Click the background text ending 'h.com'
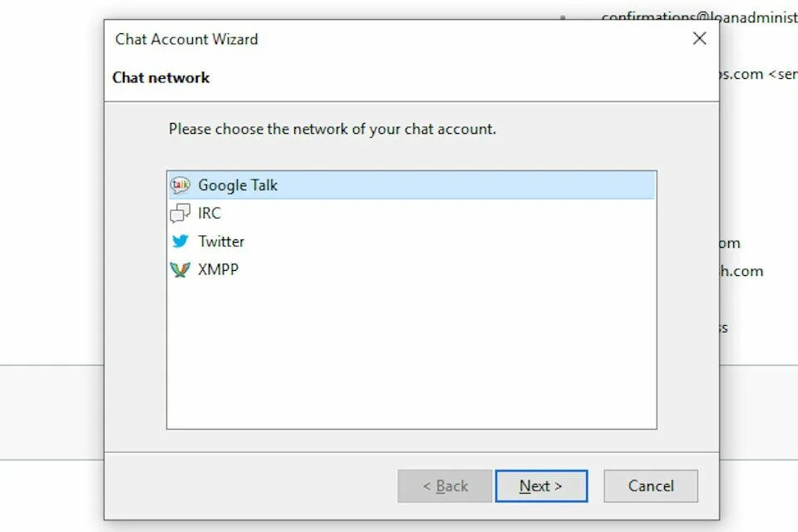798x532 pixels. pyautogui.click(x=741, y=271)
